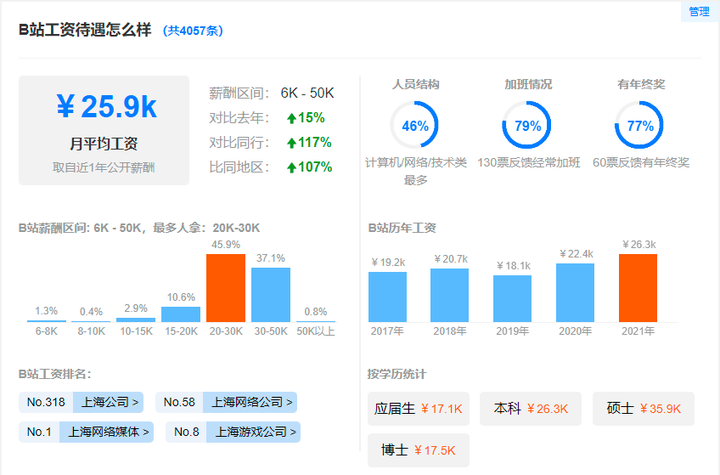The width and height of the screenshot is (720, 475).
Task: Click the 77% 有年终奖 ring chart
Action: pos(639,125)
